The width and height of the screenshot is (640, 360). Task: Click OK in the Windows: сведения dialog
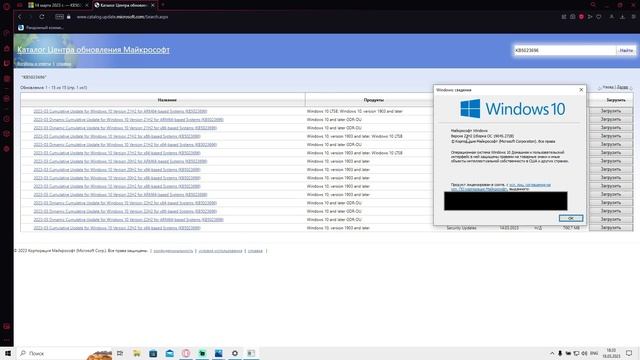tap(571, 218)
